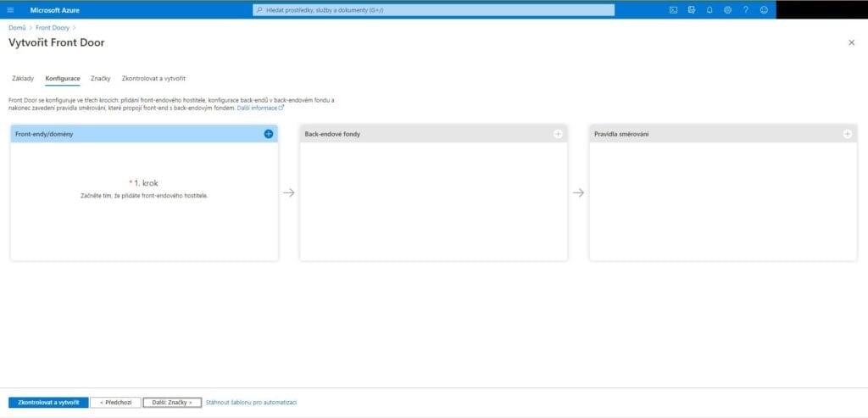The width and height of the screenshot is (868, 418).
Task: Open the directory and subscription filter
Action: [x=692, y=10]
